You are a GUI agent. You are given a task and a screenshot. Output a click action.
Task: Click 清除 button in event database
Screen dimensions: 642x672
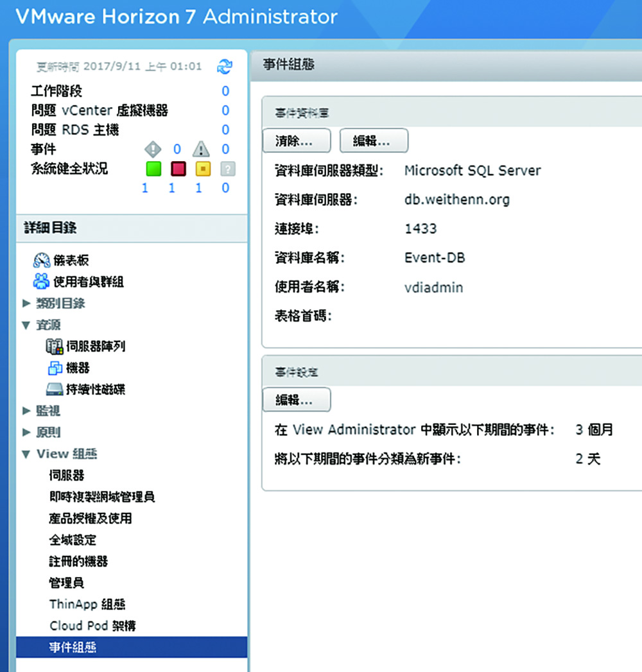pyautogui.click(x=296, y=141)
